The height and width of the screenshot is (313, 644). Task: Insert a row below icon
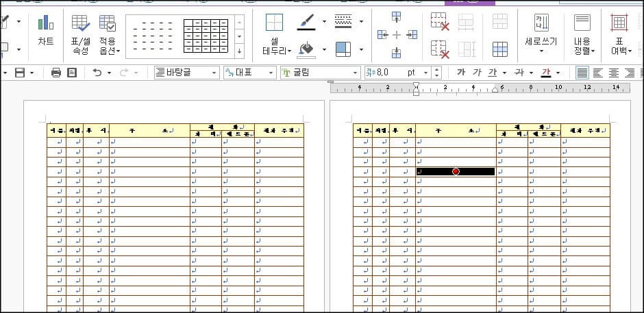397,53
